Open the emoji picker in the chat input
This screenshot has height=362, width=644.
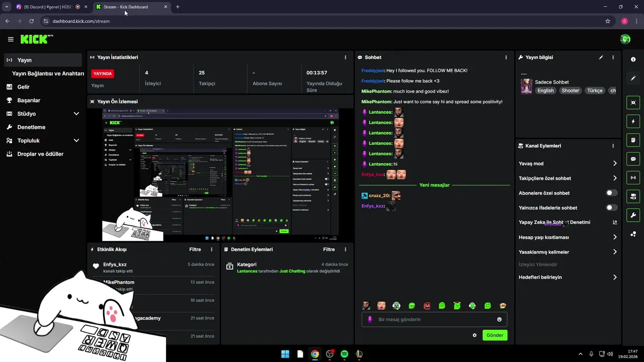(499, 319)
